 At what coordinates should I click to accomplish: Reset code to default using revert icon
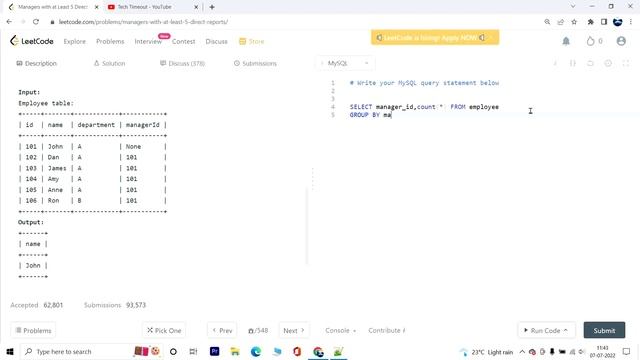pyautogui.click(x=590, y=63)
